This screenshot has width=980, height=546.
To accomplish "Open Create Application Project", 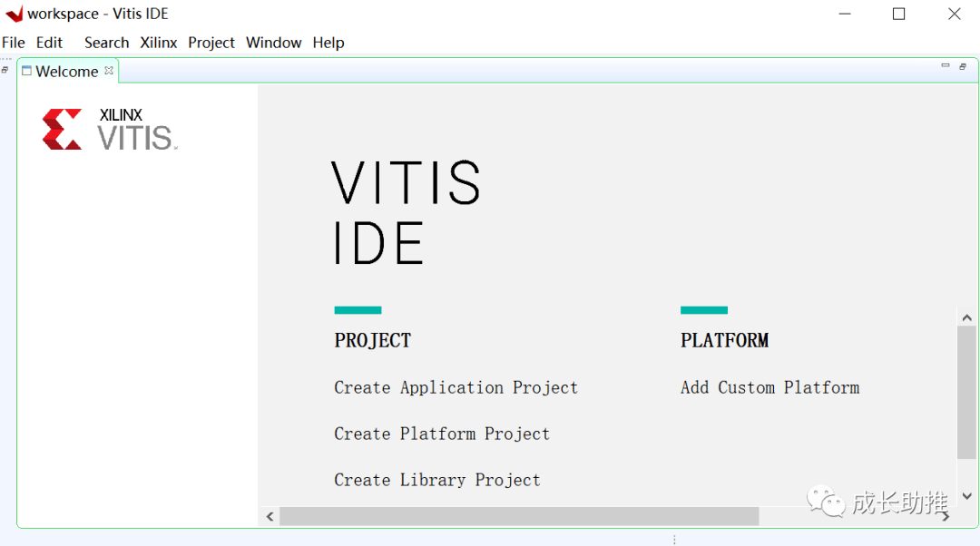I will [x=456, y=387].
